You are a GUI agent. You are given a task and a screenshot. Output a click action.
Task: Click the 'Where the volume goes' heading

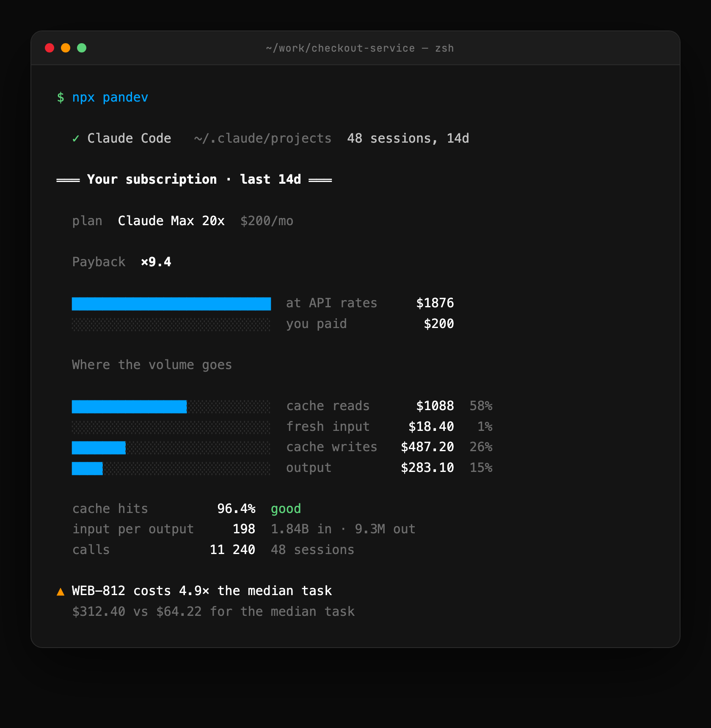click(152, 365)
